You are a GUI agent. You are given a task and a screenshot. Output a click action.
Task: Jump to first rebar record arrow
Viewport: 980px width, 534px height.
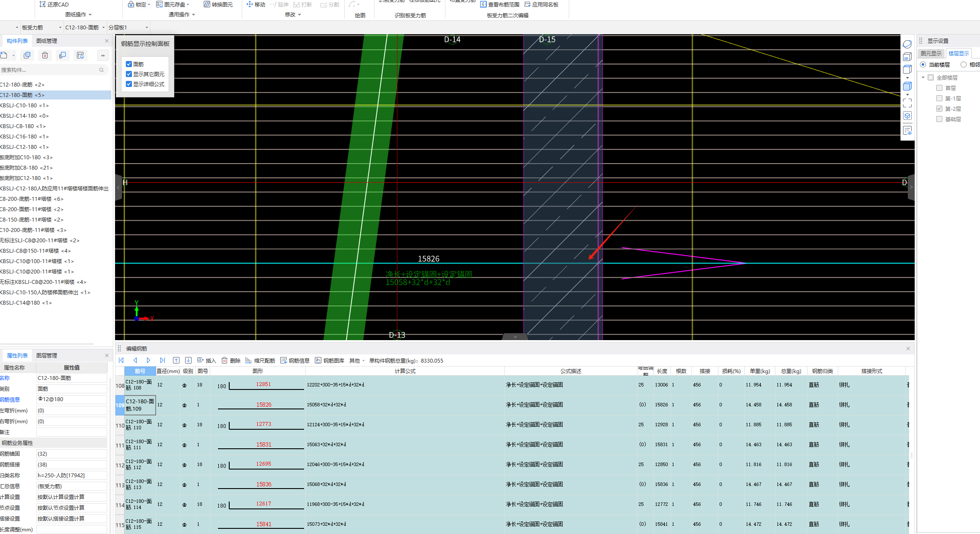(122, 360)
